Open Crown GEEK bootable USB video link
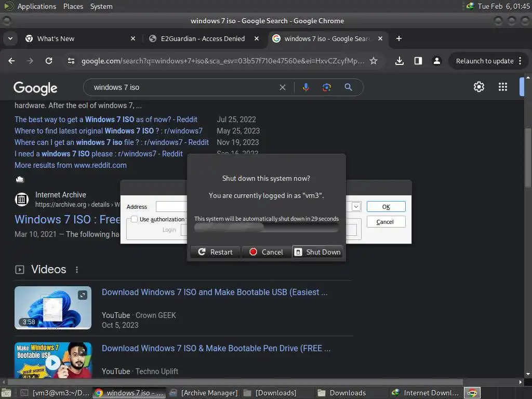532x399 pixels. click(215, 292)
